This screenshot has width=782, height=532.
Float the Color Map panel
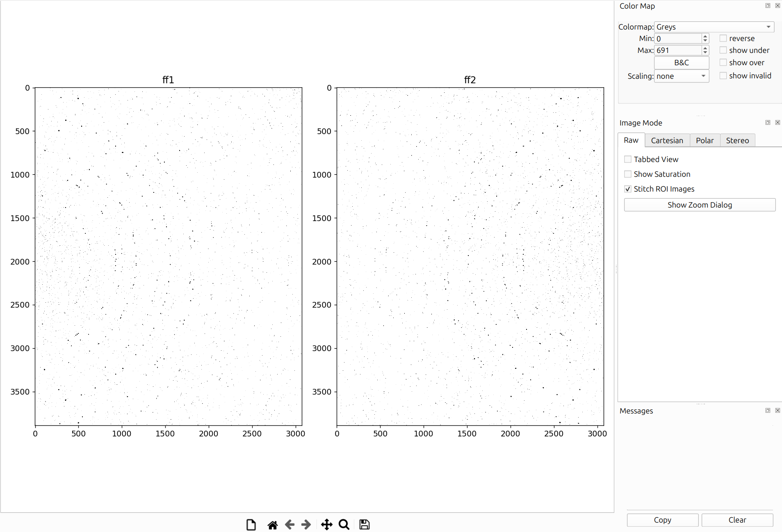click(768, 6)
